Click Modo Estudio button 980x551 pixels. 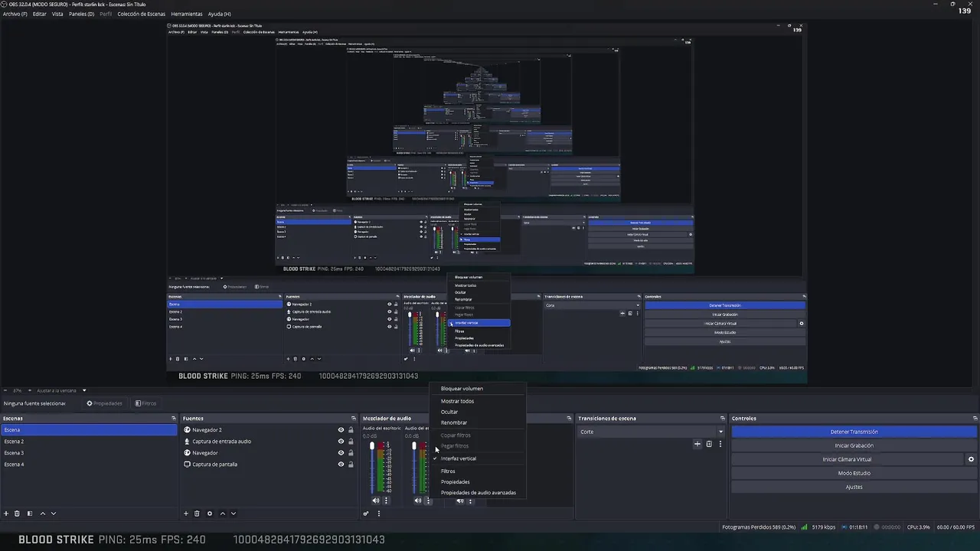[x=854, y=473]
